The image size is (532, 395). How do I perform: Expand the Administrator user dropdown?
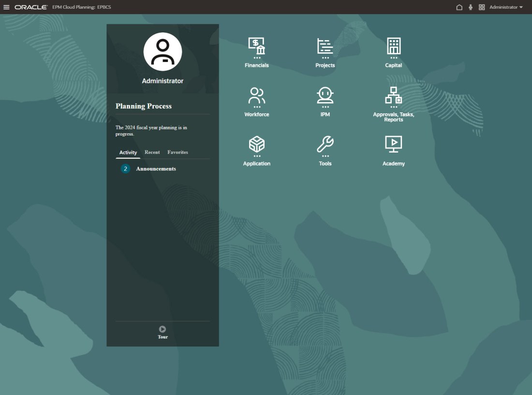[506, 7]
